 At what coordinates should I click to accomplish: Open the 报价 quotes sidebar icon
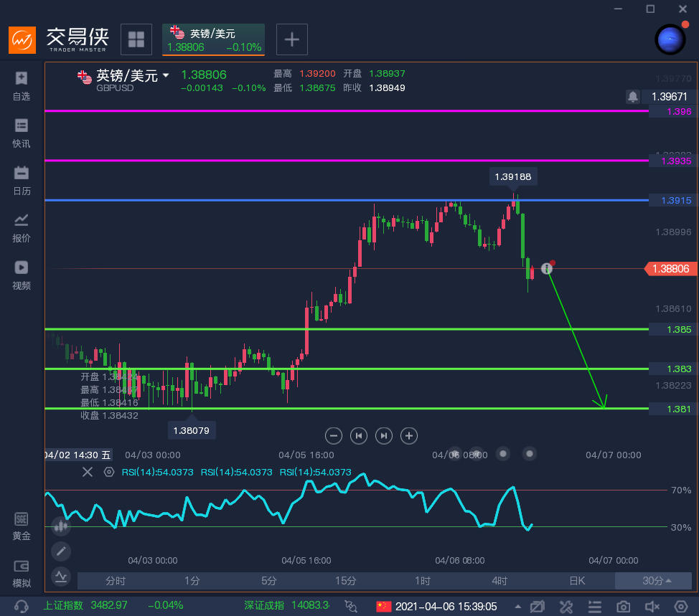click(x=21, y=228)
